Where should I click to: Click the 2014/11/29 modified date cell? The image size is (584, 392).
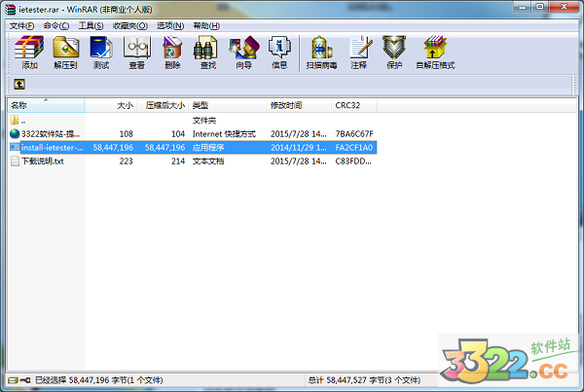(299, 148)
